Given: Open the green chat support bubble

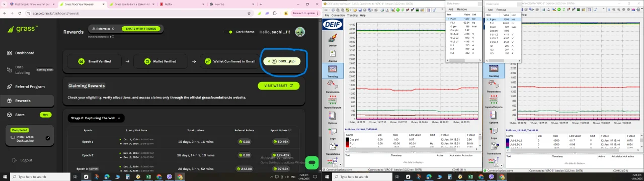Looking at the screenshot, I should [x=312, y=163].
